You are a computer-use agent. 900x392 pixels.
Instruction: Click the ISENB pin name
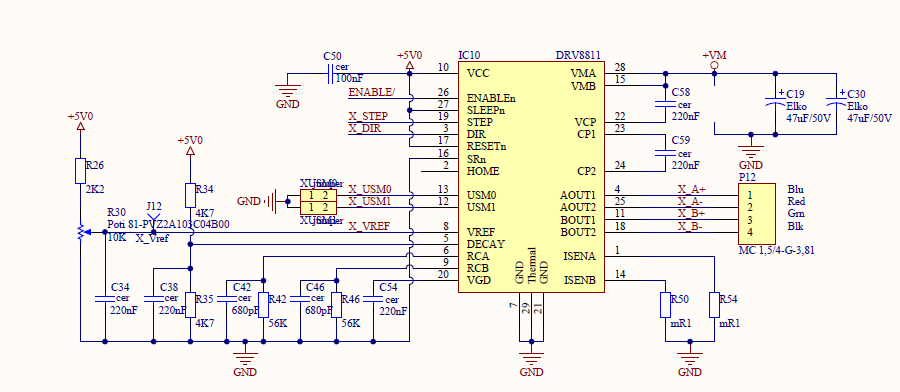pos(580,281)
